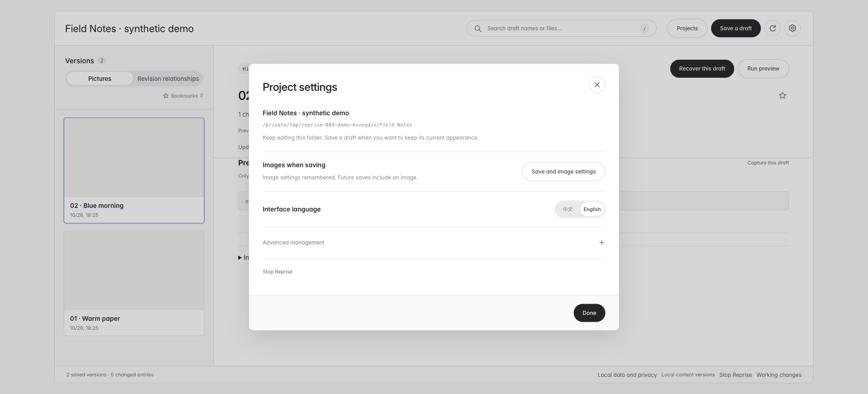Focus the search draft names field
The width and height of the screenshot is (868, 394).
coord(561,28)
